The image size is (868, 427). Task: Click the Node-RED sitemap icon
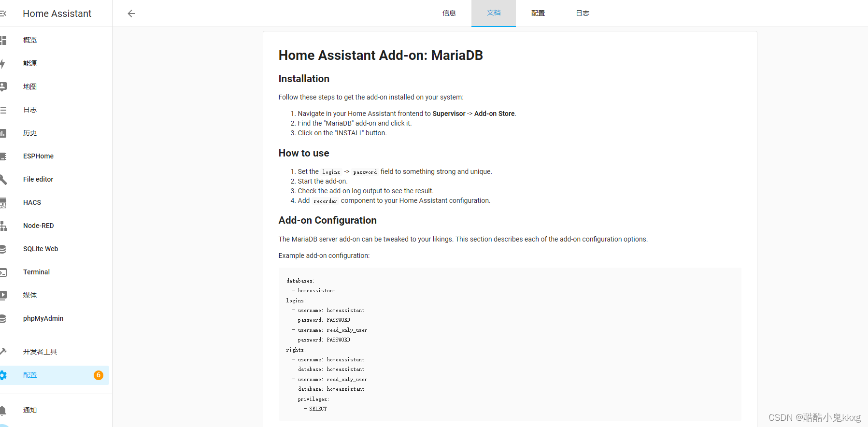pos(3,226)
